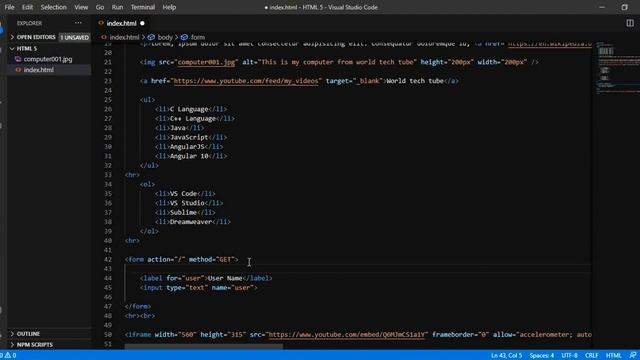Open the Edit menu

pyautogui.click(x=27, y=7)
